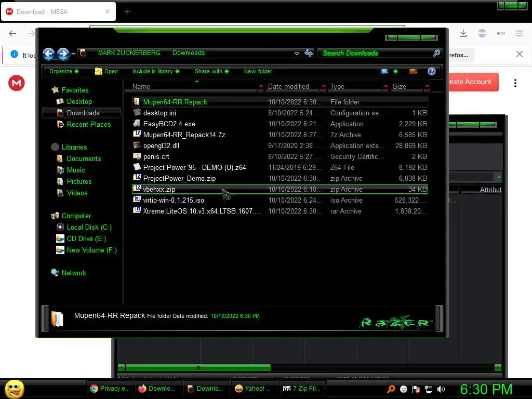The height and width of the screenshot is (399, 532).
Task: Refresh the Downloads folder view
Action: (x=309, y=53)
